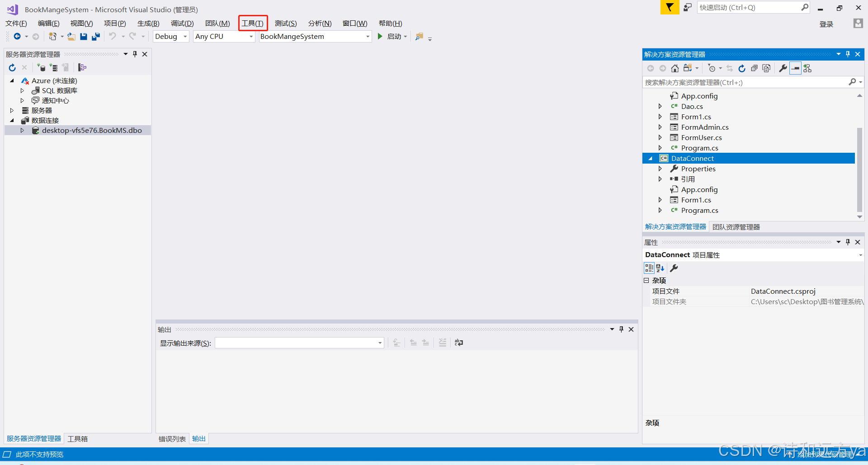
Task: Click the Property Pages wrench in Properties panel
Action: tap(674, 268)
